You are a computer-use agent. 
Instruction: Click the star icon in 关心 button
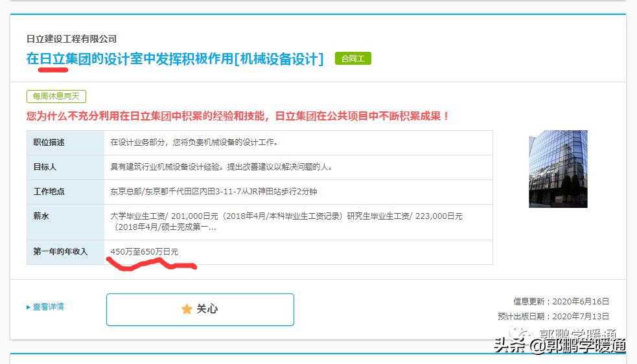point(187,309)
